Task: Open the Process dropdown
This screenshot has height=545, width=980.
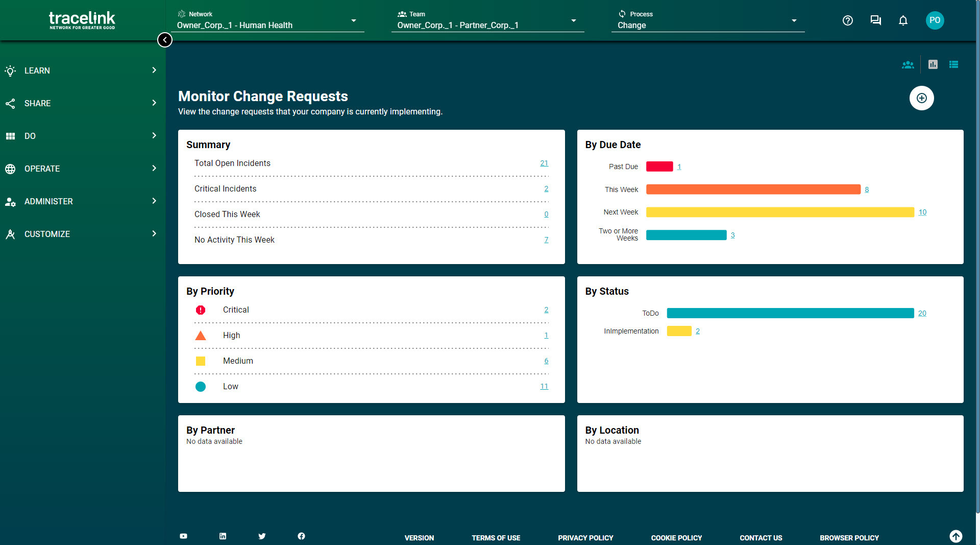Action: pos(707,20)
